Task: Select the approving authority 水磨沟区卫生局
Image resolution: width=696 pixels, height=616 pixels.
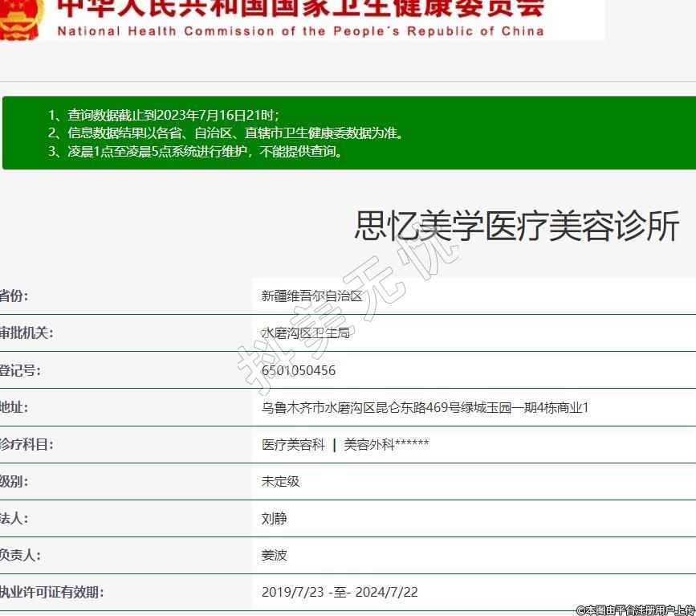Action: click(x=305, y=332)
